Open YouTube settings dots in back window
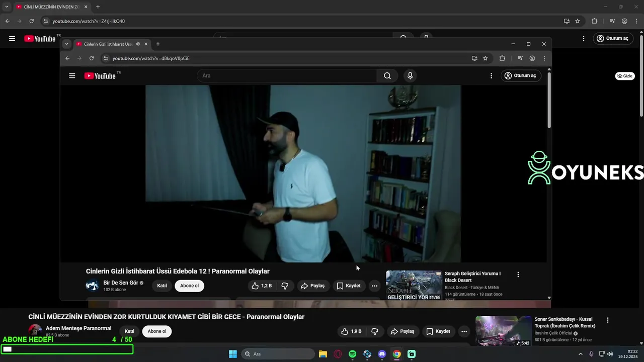The image size is (644, 362). pyautogui.click(x=584, y=39)
